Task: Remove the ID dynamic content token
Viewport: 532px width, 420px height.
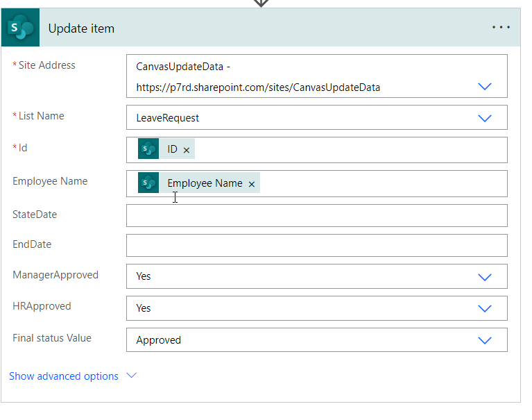Action: [x=187, y=150]
